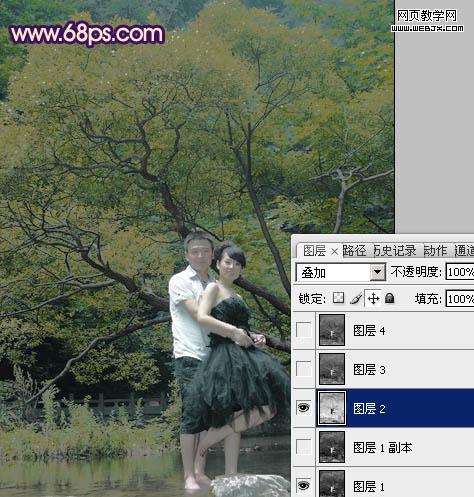
Task: Show 图层 1 副本 via visibility box
Action: coord(303,447)
